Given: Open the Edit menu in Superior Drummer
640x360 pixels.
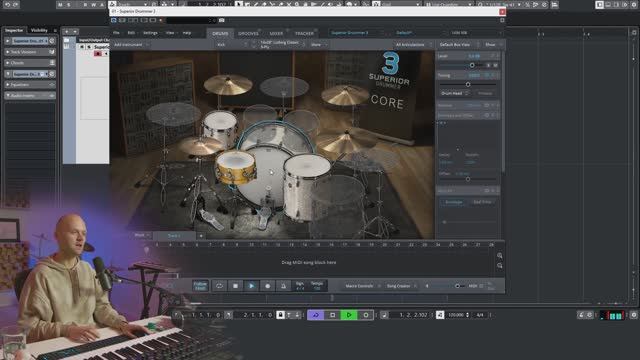Looking at the screenshot, I should [131, 33].
